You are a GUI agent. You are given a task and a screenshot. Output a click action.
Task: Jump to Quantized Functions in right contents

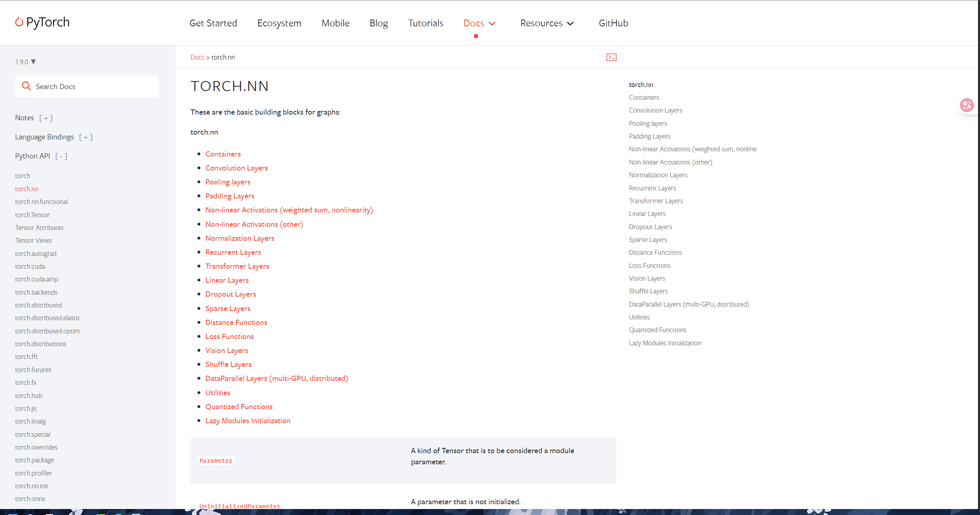[658, 330]
